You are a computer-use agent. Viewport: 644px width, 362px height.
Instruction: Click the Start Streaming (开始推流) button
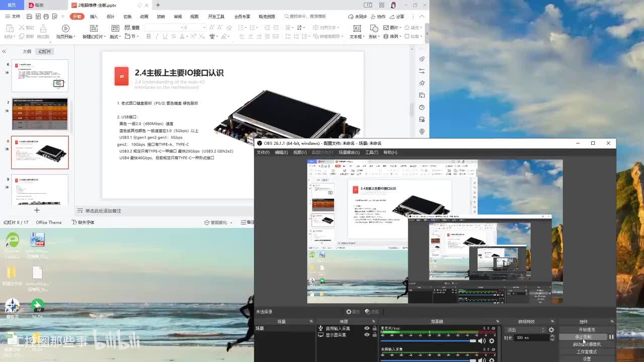587,330
